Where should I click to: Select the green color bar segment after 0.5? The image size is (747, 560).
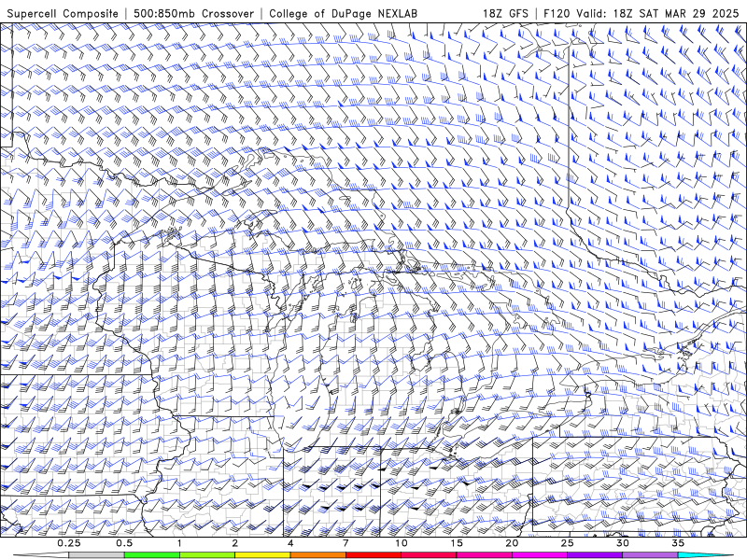click(x=152, y=555)
